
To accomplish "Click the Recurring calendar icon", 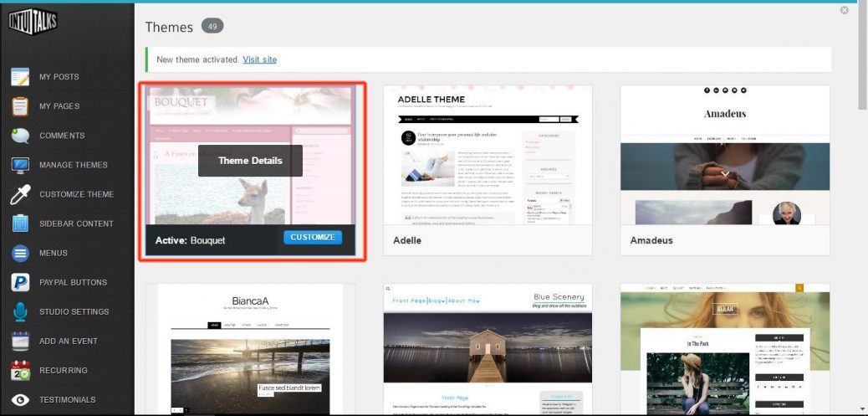I will [x=20, y=371].
